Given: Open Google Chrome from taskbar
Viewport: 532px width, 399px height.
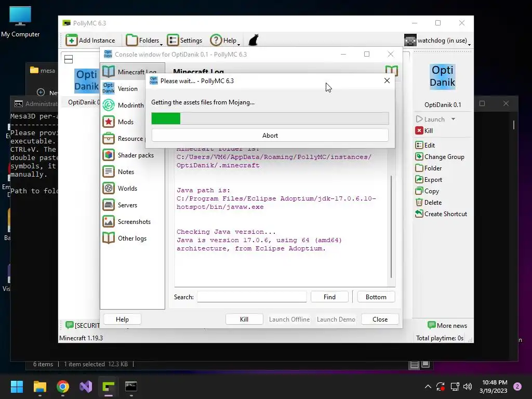Looking at the screenshot, I should 63,387.
